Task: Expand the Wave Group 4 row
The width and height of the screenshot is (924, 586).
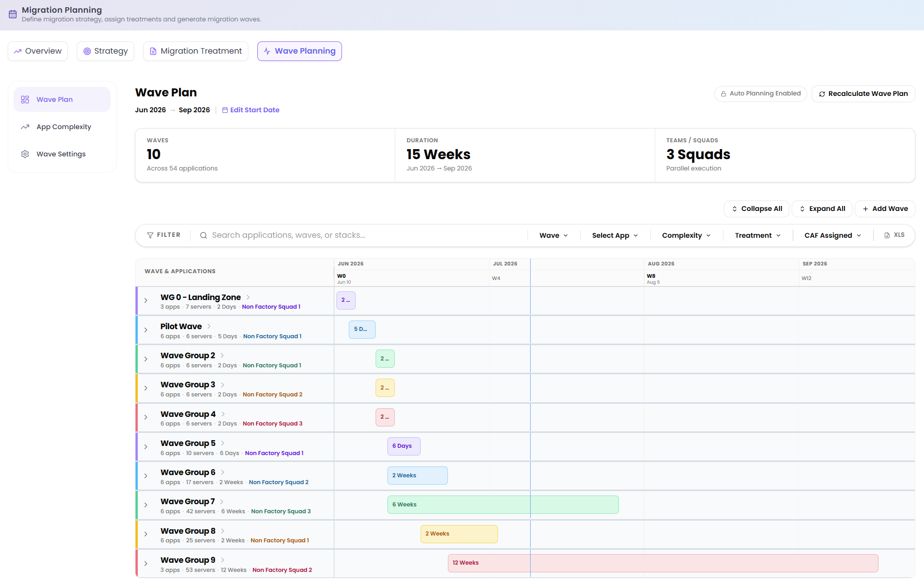Action: click(x=146, y=417)
